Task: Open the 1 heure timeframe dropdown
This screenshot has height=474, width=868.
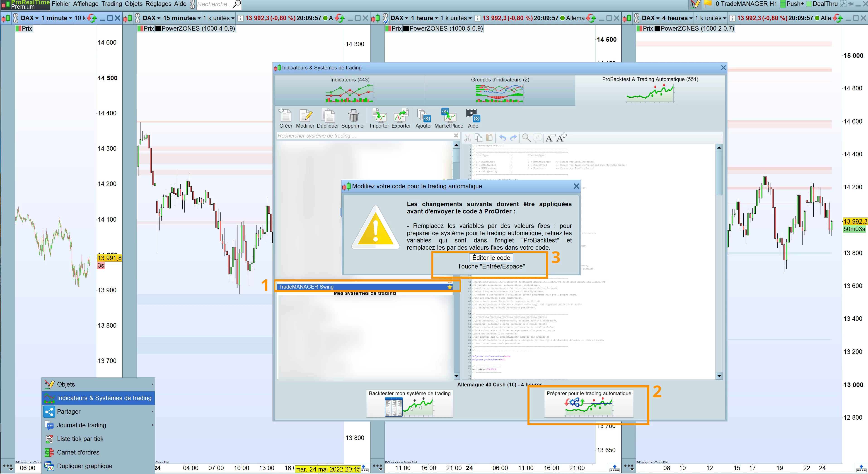Action: pos(424,18)
